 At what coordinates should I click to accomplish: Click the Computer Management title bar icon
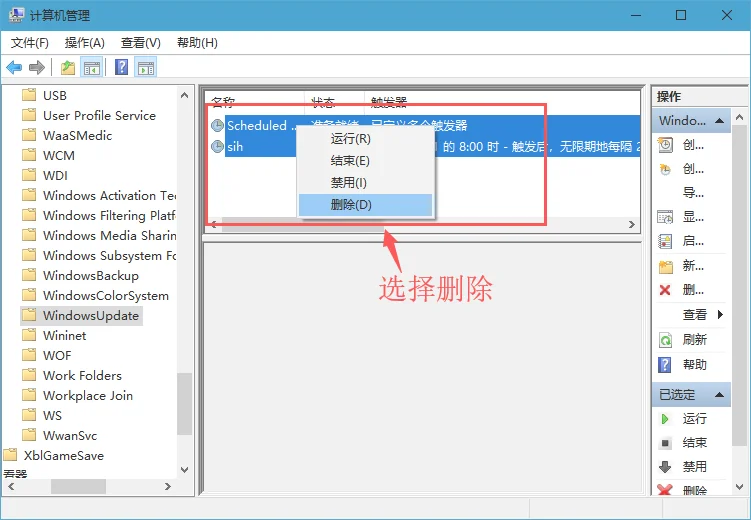pyautogui.click(x=16, y=15)
